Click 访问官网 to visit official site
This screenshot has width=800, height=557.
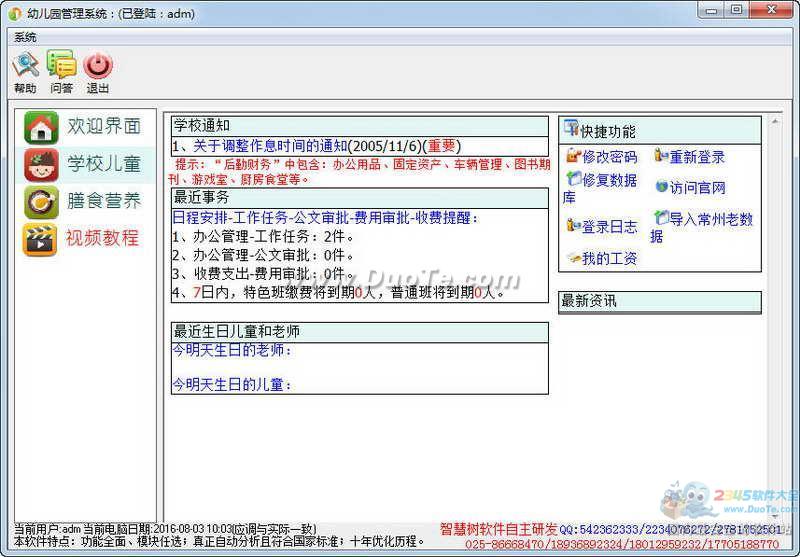(x=691, y=188)
